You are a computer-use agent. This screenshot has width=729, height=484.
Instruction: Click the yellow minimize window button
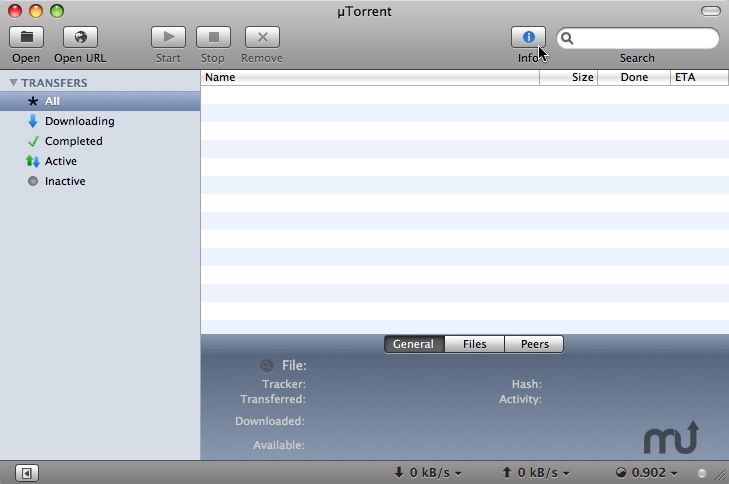pos(36,11)
